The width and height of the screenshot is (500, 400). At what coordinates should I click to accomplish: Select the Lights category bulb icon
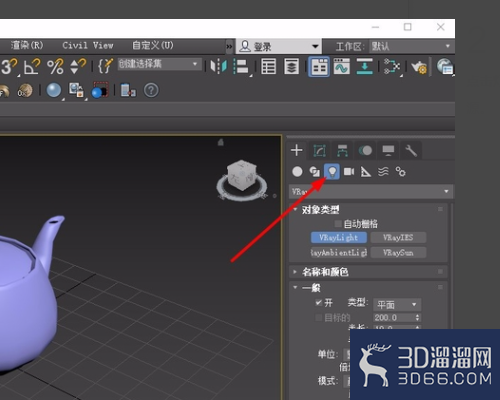[332, 172]
